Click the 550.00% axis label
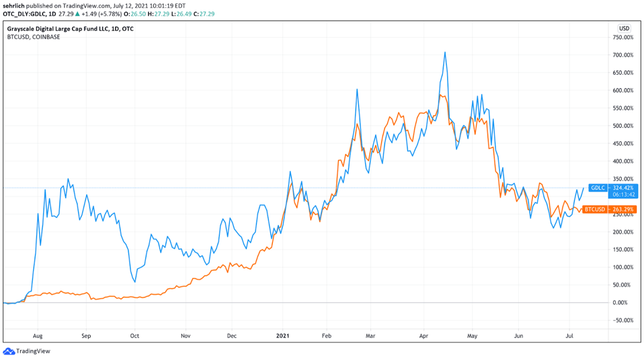Screen dimensions: 644x360 click(623, 108)
